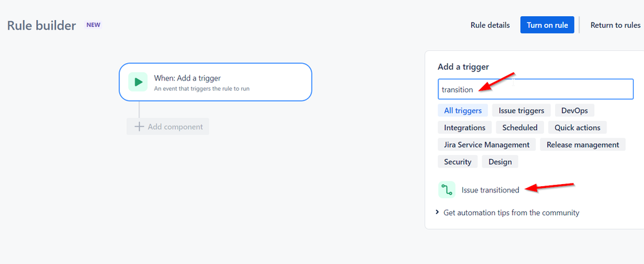Click the green play trigger icon
Viewport: 644px width, 264px height.
tap(137, 82)
